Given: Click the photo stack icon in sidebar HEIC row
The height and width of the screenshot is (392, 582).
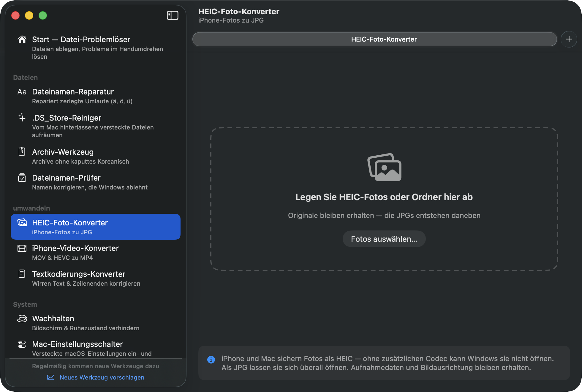Looking at the screenshot, I should tap(22, 222).
